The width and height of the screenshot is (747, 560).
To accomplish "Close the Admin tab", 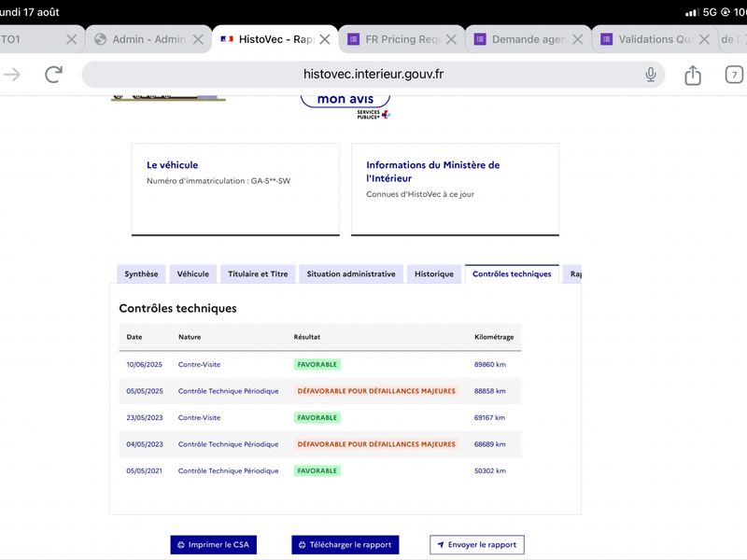I will coord(198,39).
